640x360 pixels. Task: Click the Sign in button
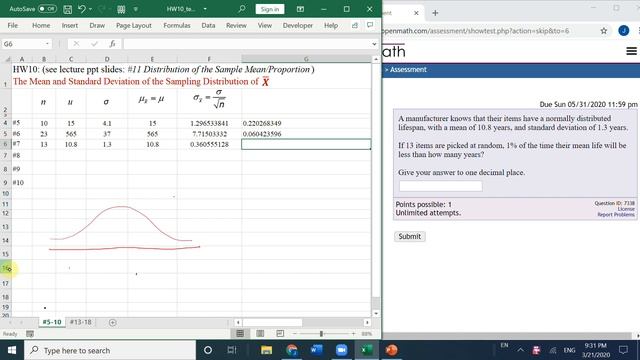coord(270,9)
